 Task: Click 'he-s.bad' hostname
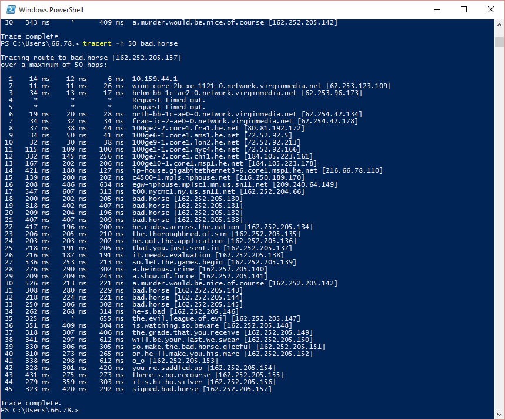[x=149, y=313]
